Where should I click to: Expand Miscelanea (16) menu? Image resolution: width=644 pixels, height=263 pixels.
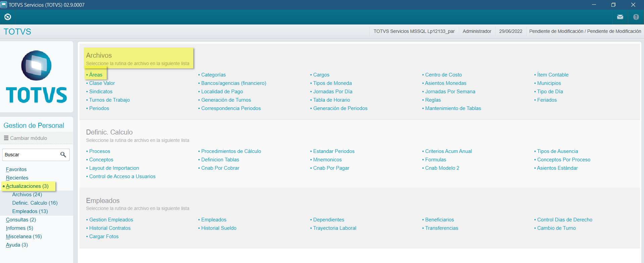(24, 236)
